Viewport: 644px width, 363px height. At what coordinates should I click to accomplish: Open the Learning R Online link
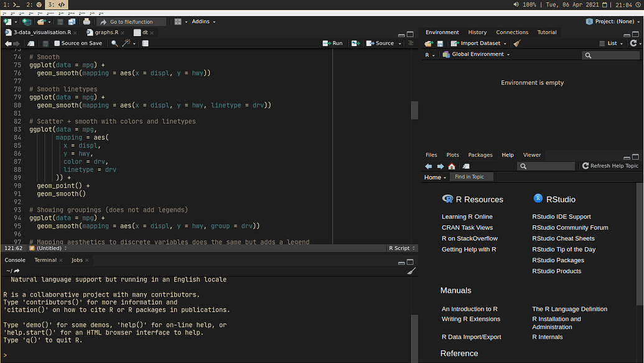click(467, 217)
